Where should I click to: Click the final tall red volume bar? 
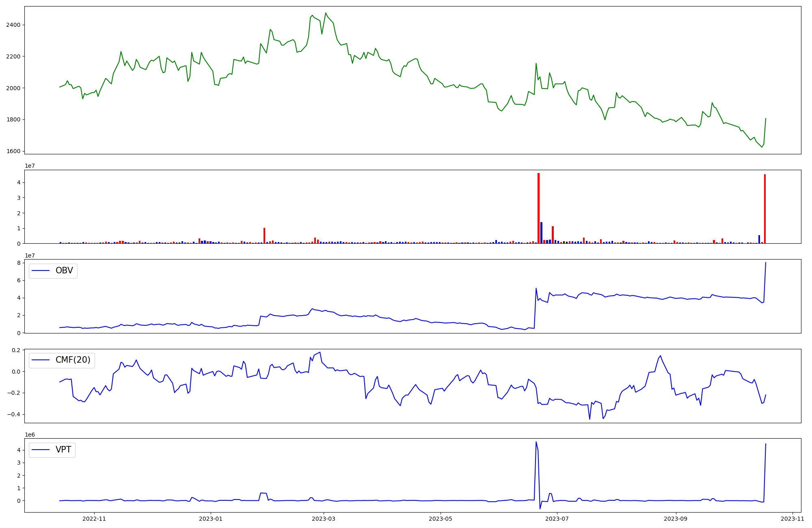(765, 209)
